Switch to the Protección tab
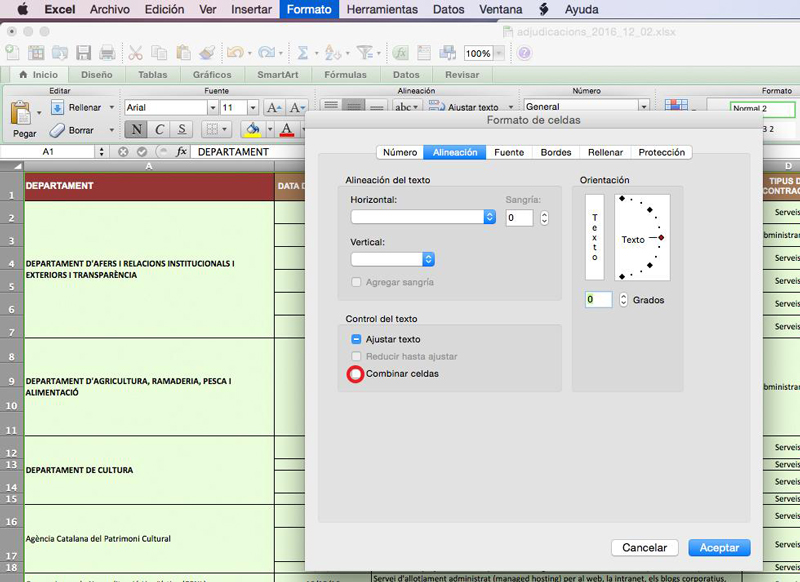This screenshot has height=582, width=800. (661, 153)
